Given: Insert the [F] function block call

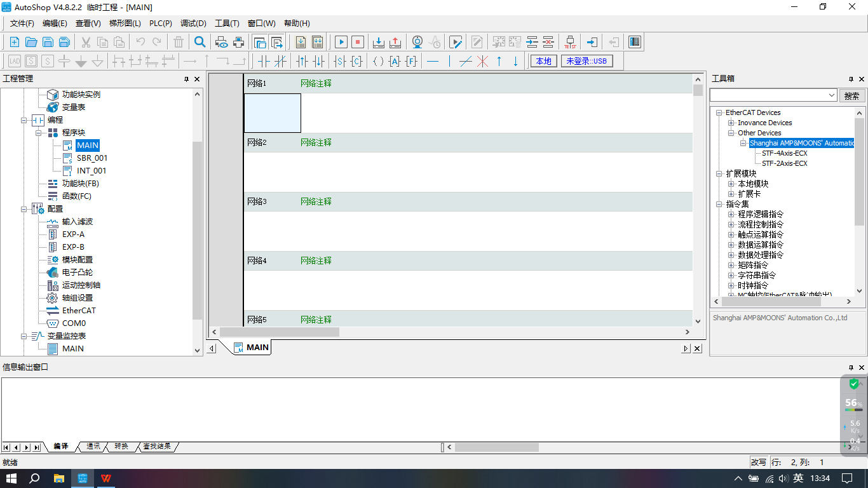Looking at the screenshot, I should 411,61.
